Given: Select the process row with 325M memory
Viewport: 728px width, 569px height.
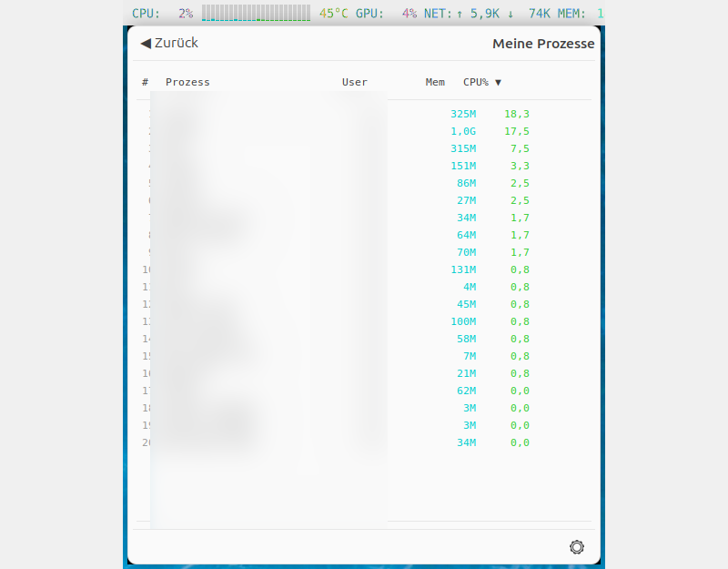Looking at the screenshot, I should tap(364, 114).
